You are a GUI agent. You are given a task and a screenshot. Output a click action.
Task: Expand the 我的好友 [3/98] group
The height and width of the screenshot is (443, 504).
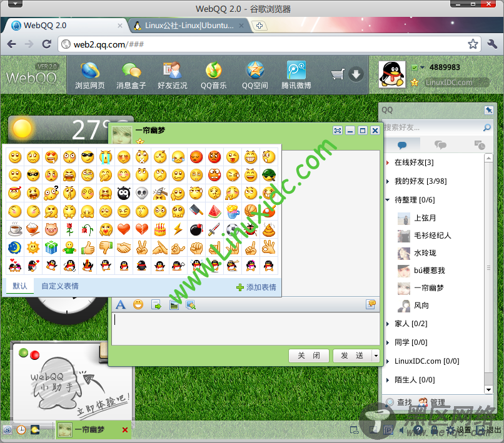click(x=388, y=181)
